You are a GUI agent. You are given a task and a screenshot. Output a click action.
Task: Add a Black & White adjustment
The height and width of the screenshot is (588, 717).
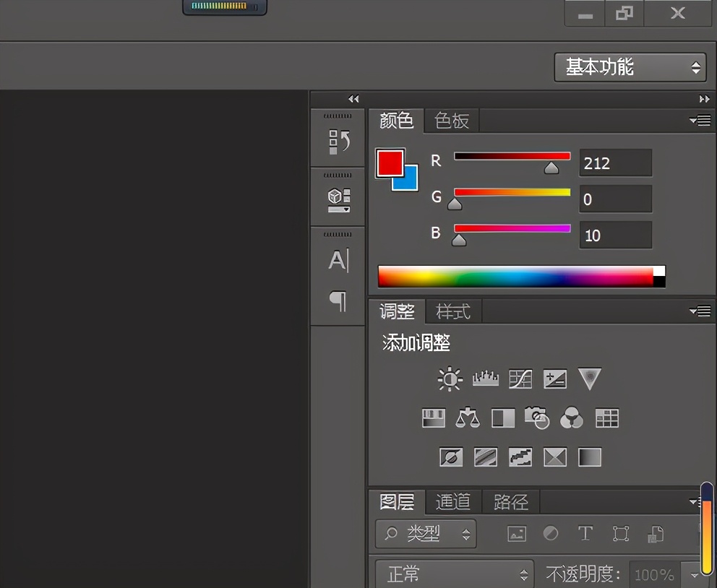502,418
